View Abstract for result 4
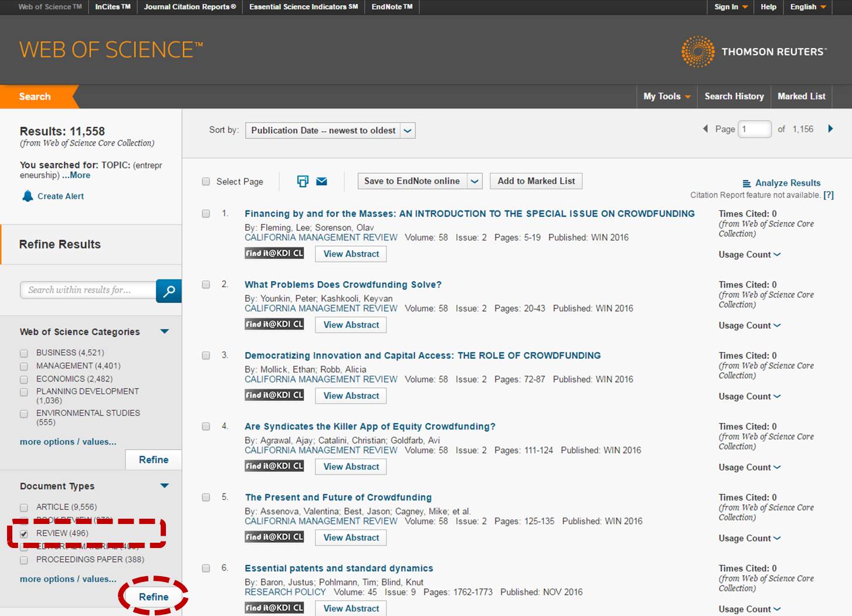Screen dimensions: 852x616 [x=351, y=467]
